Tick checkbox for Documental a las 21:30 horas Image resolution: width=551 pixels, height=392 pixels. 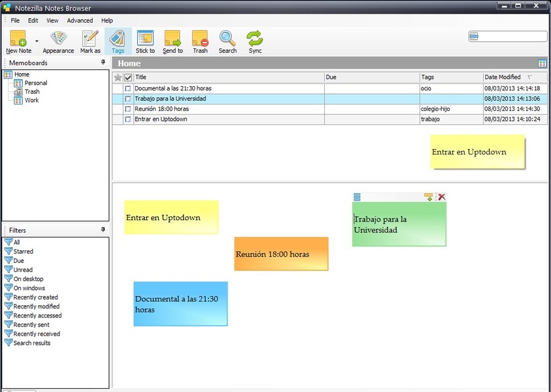(128, 88)
